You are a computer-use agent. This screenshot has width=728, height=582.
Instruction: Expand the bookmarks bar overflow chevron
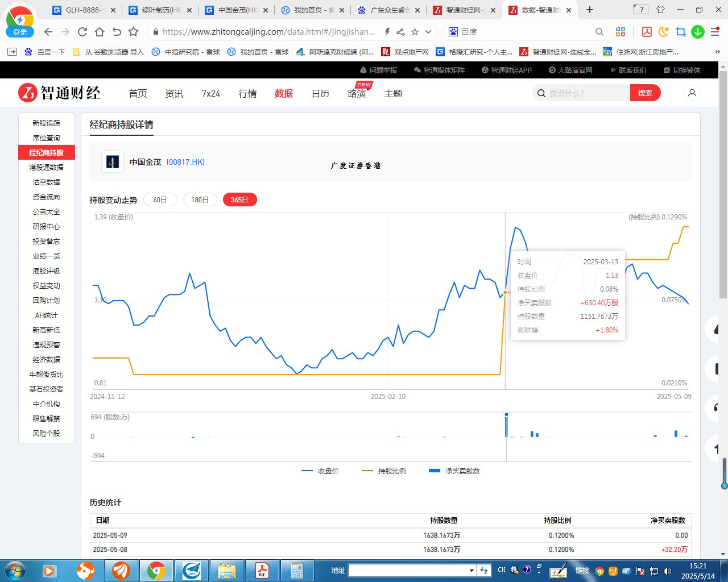pyautogui.click(x=718, y=52)
